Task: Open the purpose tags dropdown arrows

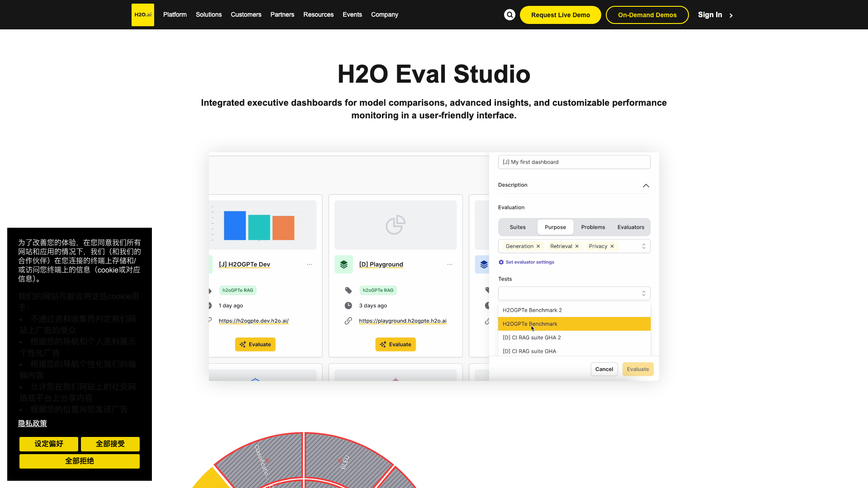Action: (x=644, y=246)
